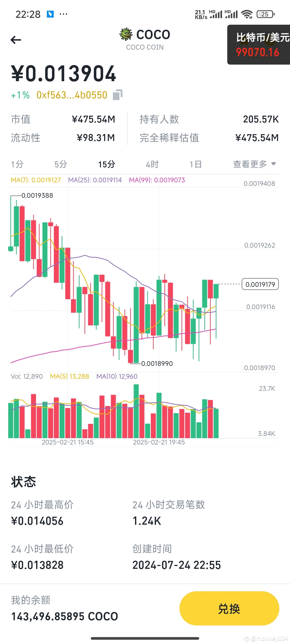
Task: Switch to the 4时 timeframe tab
Action: [x=152, y=164]
